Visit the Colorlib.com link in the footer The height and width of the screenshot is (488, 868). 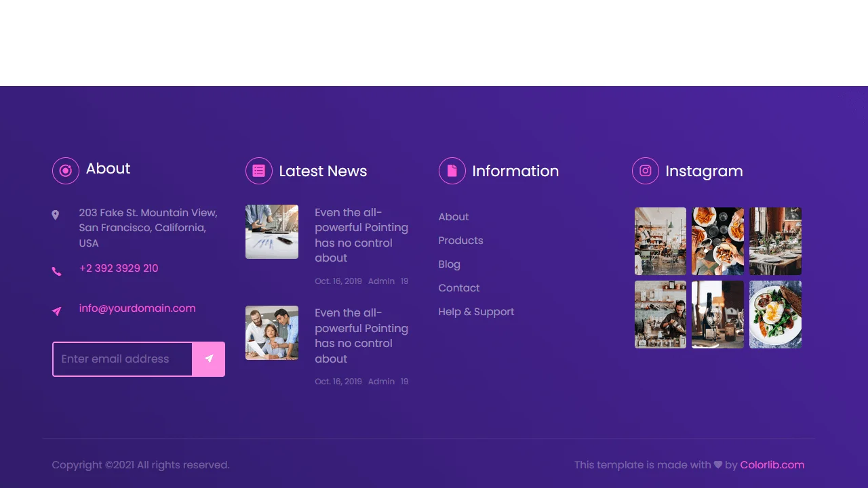coord(772,465)
